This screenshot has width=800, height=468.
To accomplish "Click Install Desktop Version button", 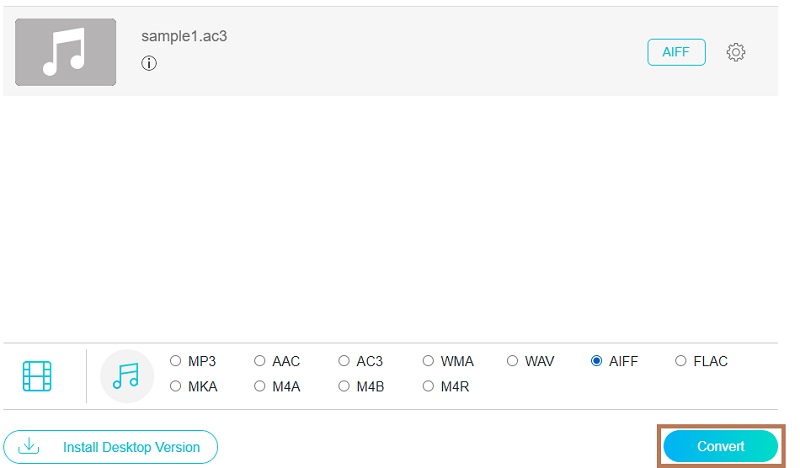I will coord(110,447).
